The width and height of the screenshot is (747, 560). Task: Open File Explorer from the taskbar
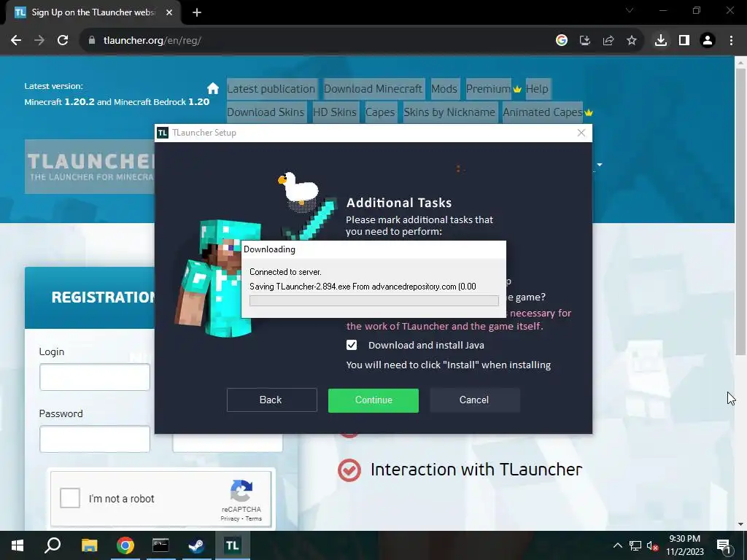89,545
